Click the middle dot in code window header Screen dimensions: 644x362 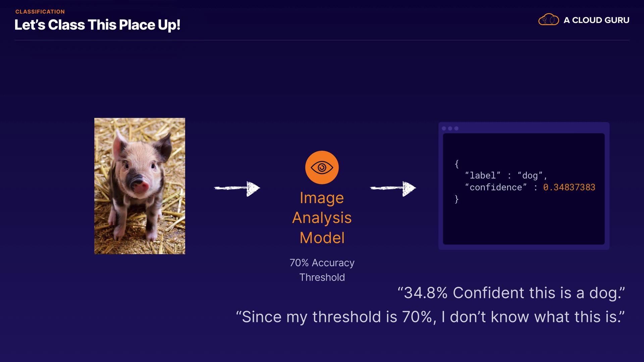pyautogui.click(x=450, y=128)
